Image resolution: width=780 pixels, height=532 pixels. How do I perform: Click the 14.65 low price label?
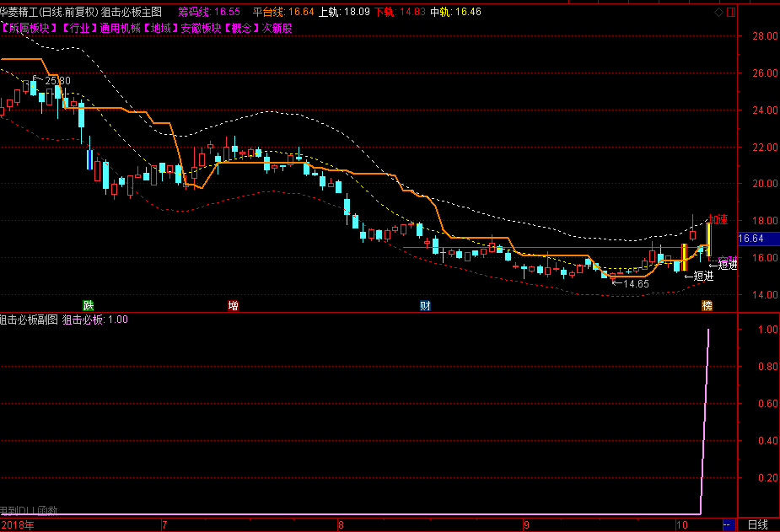pos(637,284)
